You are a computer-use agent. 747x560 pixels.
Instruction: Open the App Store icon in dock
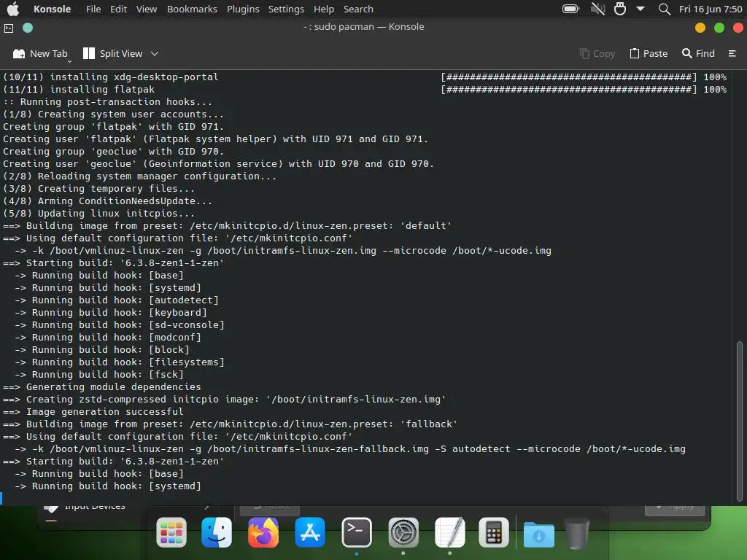[310, 532]
